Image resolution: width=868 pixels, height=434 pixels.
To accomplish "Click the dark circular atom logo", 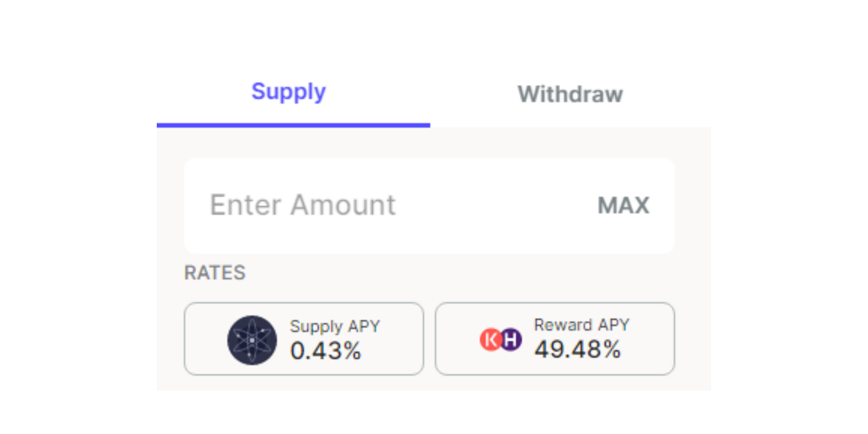I will [x=252, y=340].
